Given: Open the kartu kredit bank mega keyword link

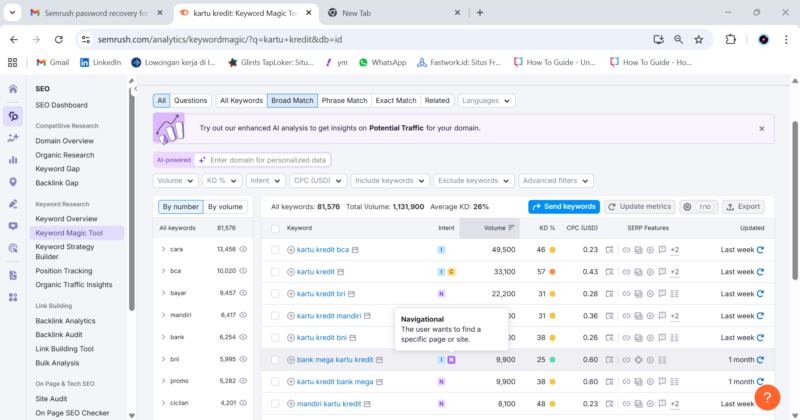Looking at the screenshot, I should coord(335,382).
